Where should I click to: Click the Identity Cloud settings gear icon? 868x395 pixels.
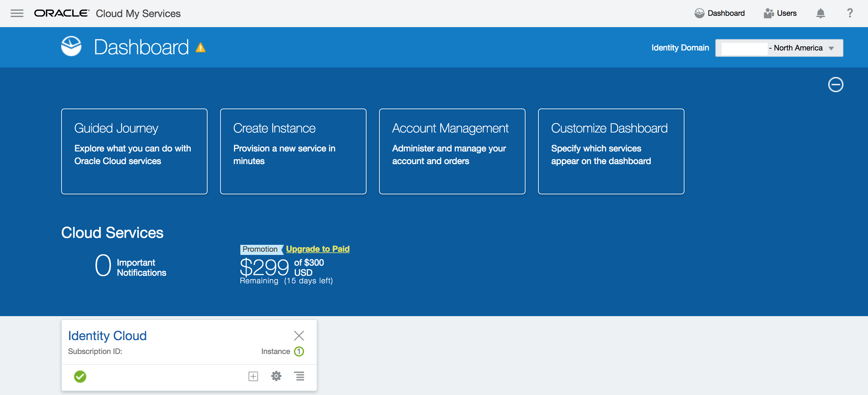click(x=276, y=376)
